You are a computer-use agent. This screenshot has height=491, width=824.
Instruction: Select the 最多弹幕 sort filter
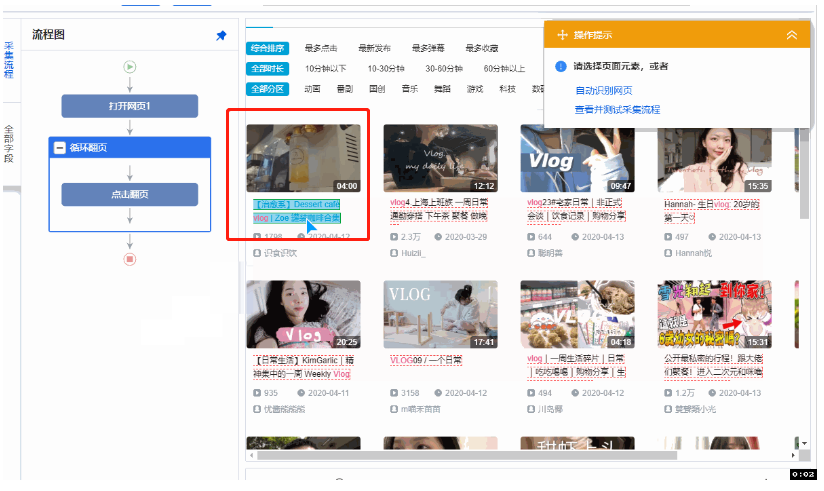tap(428, 48)
